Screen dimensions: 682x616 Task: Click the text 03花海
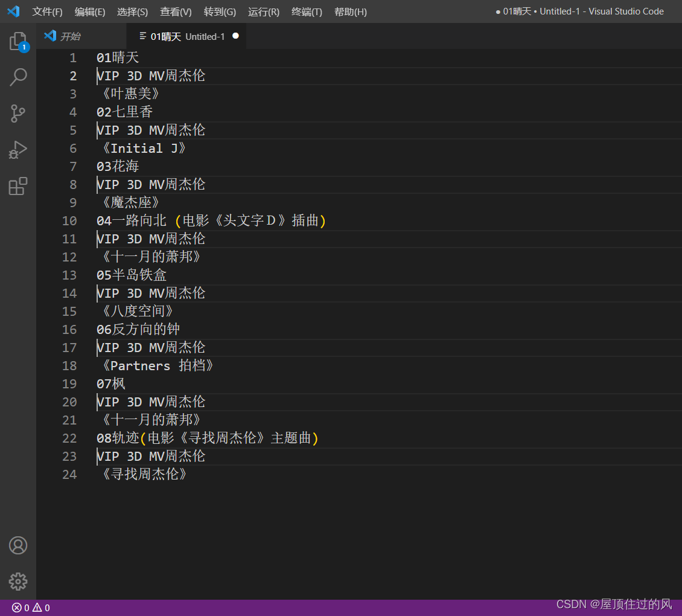point(118,166)
